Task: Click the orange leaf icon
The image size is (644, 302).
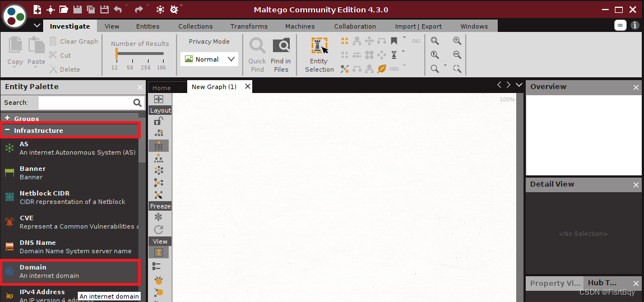Action: pos(382,68)
